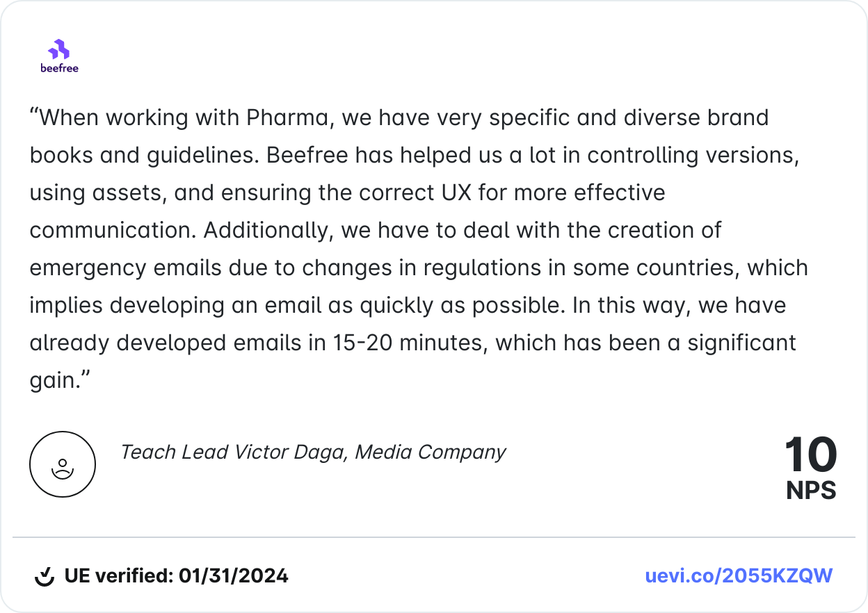Click the final word "gain." of the quote
This screenshot has height=613, width=868.
(x=61, y=380)
